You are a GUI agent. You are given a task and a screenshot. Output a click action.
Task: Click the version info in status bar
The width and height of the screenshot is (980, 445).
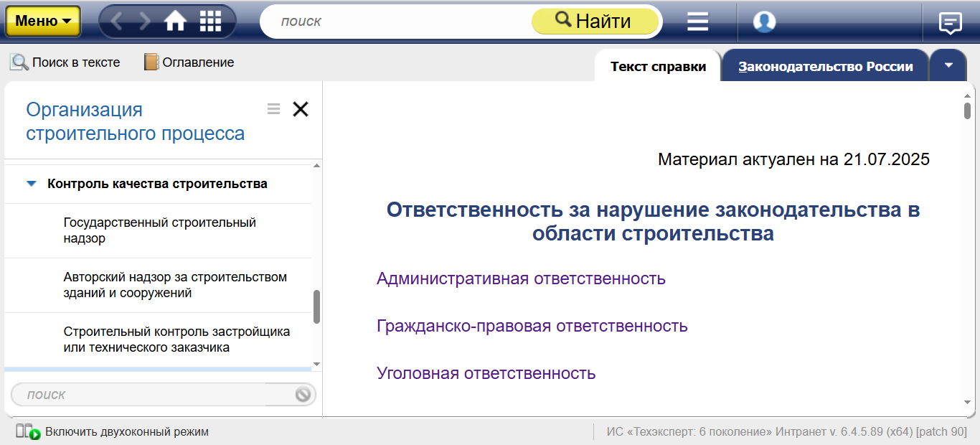(x=787, y=432)
